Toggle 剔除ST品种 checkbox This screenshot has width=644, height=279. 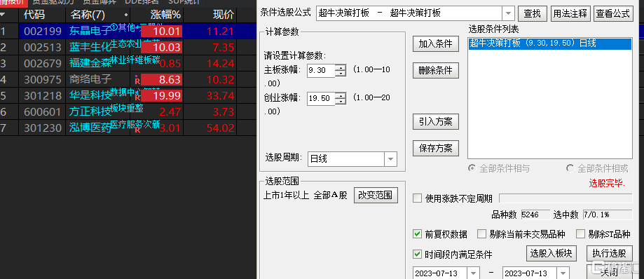coord(580,234)
